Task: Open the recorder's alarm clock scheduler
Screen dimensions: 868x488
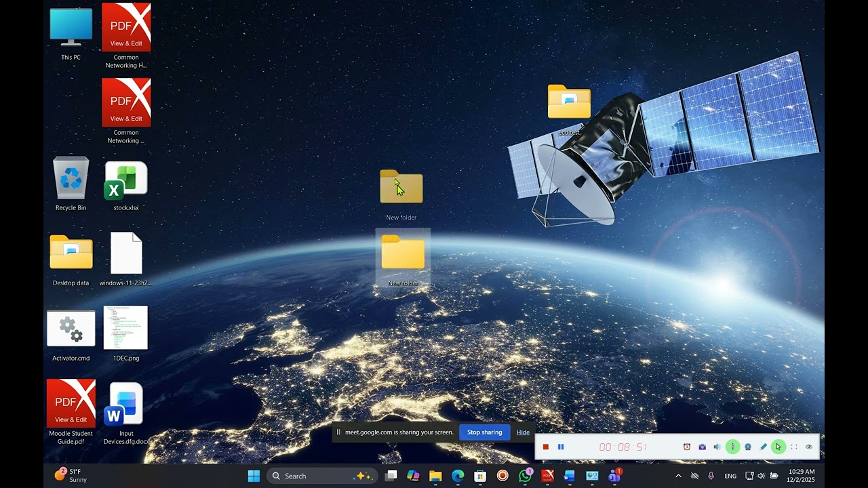Action: tap(687, 447)
